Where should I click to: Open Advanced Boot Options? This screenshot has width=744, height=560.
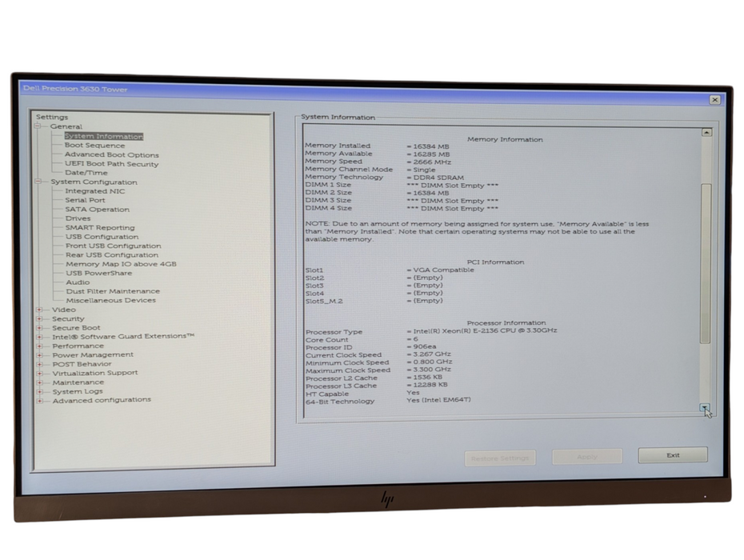click(x=111, y=154)
